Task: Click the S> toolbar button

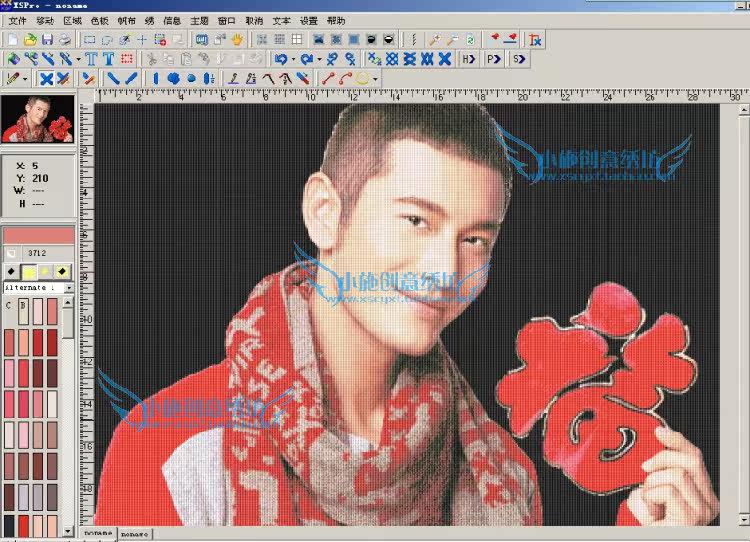Action: pyautogui.click(x=518, y=59)
